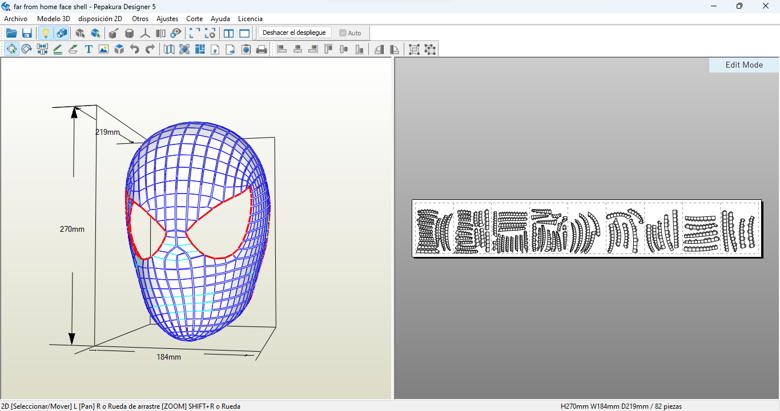Open the Modelo 3D menu
The width and height of the screenshot is (780, 411).
53,18
